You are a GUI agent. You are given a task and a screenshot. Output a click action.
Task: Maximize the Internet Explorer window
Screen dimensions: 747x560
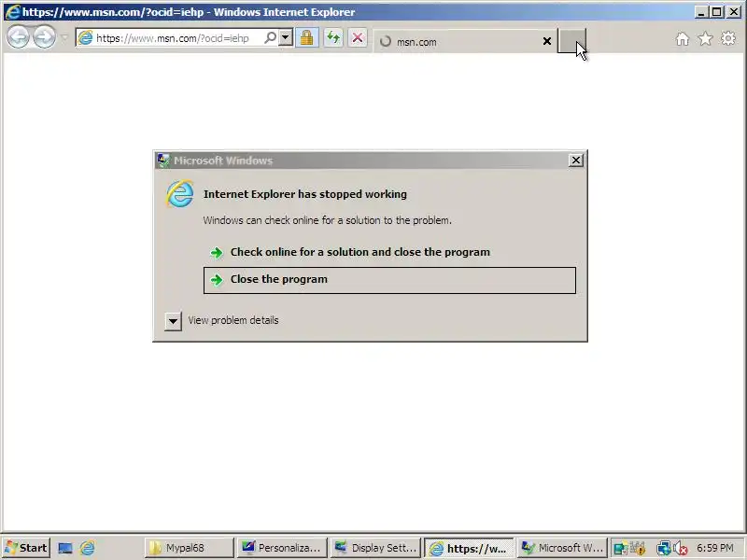(716, 12)
